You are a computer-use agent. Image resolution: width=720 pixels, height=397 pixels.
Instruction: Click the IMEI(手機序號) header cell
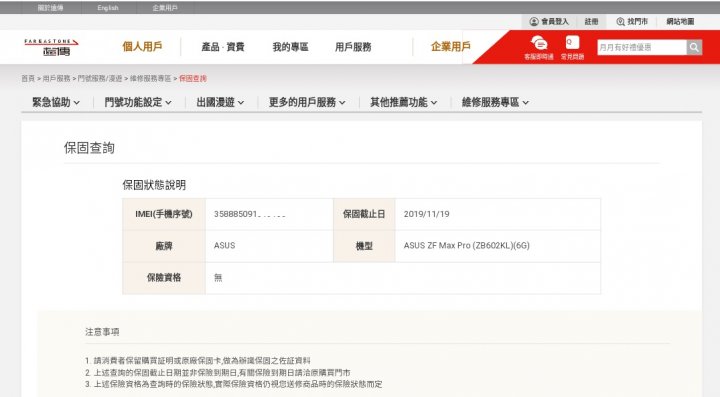tap(164, 214)
